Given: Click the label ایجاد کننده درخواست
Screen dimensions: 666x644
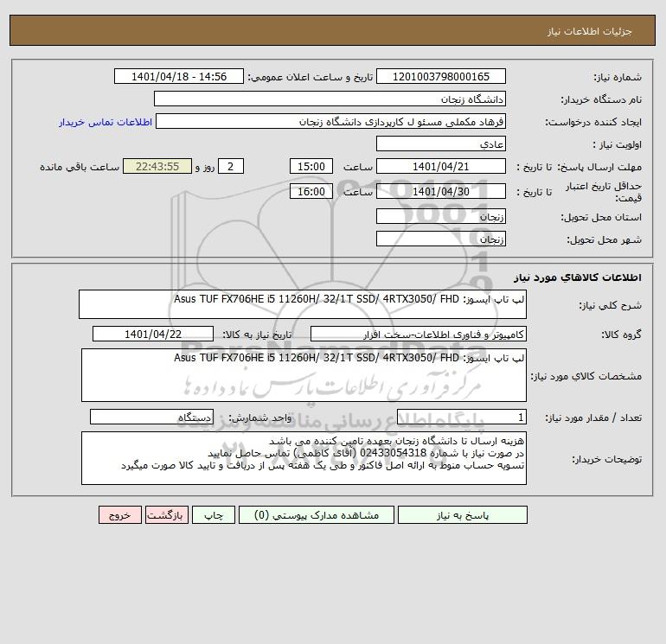Looking at the screenshot, I should click(593, 122).
